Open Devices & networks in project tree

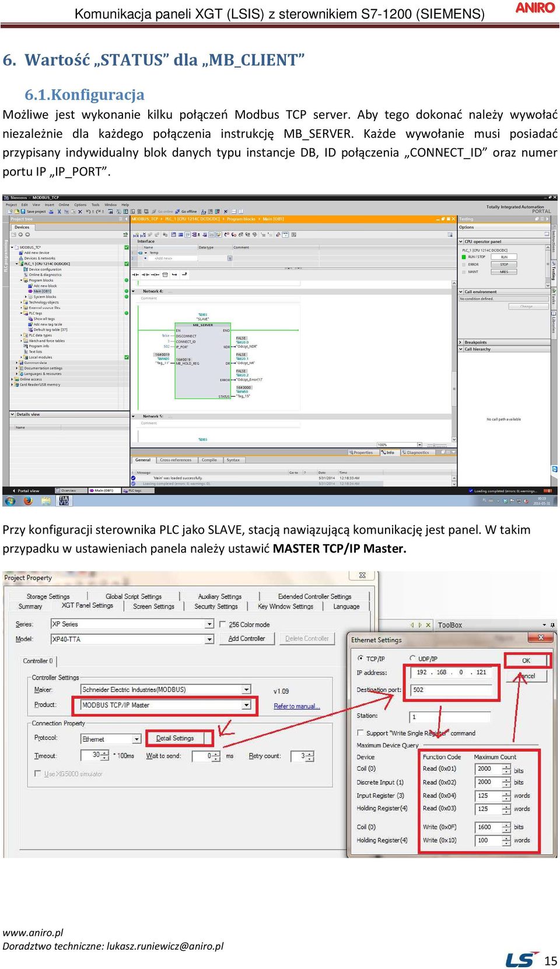[39, 258]
